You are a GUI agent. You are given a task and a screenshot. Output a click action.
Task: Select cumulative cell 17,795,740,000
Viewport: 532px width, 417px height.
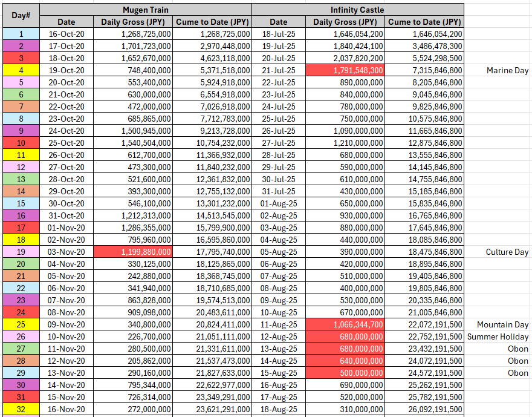(x=212, y=252)
